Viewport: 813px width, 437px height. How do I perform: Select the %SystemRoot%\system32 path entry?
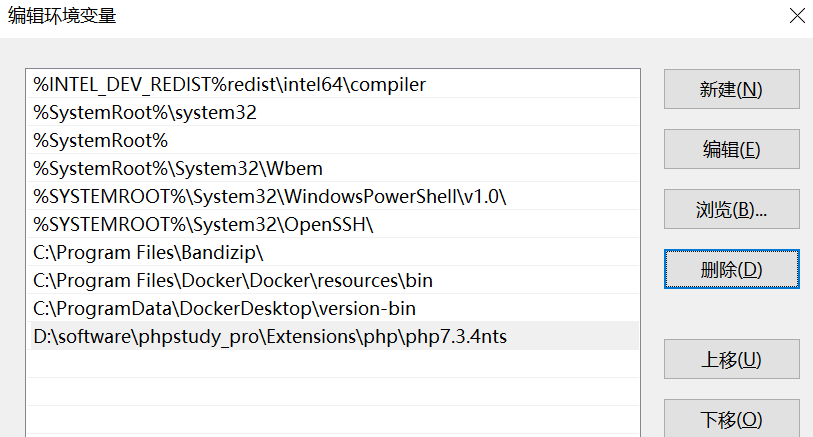tap(145, 113)
